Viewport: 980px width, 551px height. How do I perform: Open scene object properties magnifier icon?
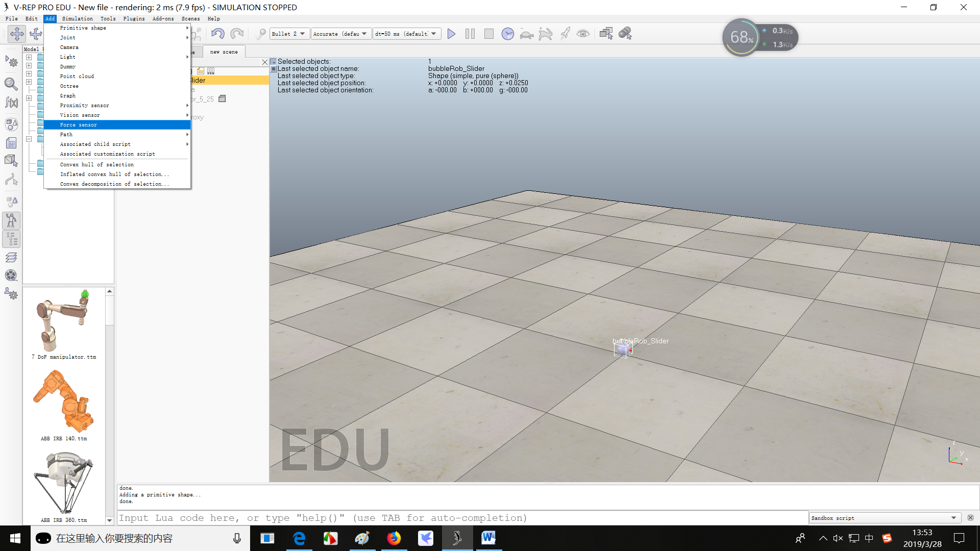(11, 83)
